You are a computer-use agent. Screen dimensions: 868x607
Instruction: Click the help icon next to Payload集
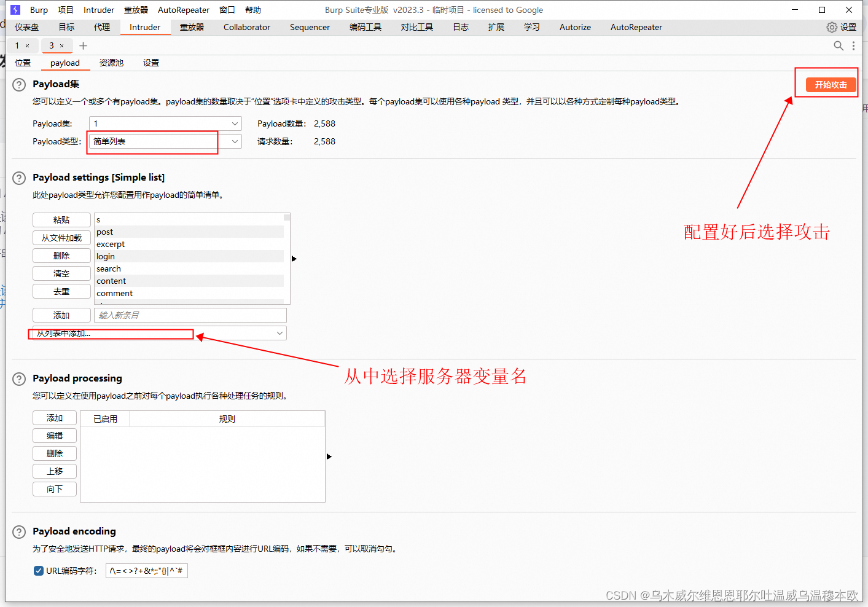pos(18,85)
